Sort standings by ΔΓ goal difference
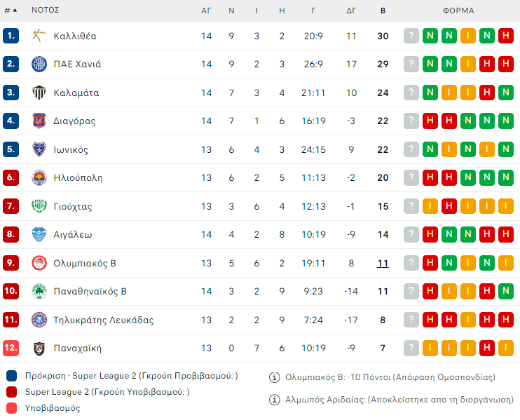Viewport: 520px width, 420px height. (x=352, y=11)
